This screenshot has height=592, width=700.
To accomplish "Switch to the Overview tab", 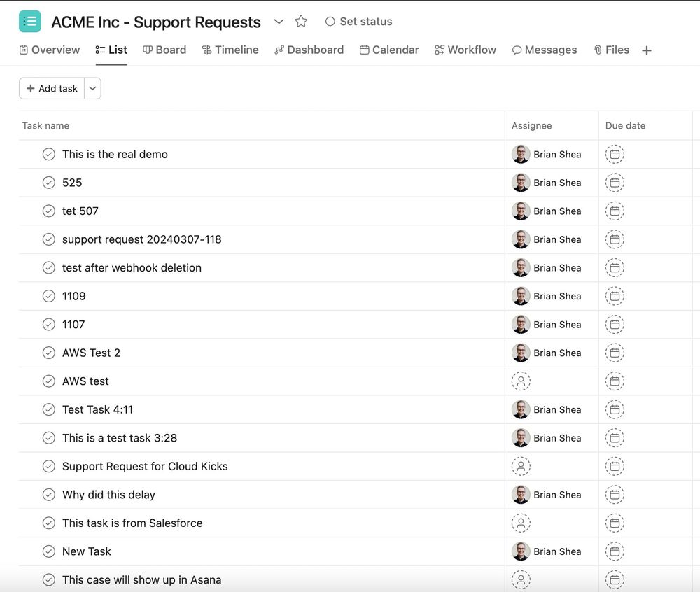I will pos(50,50).
